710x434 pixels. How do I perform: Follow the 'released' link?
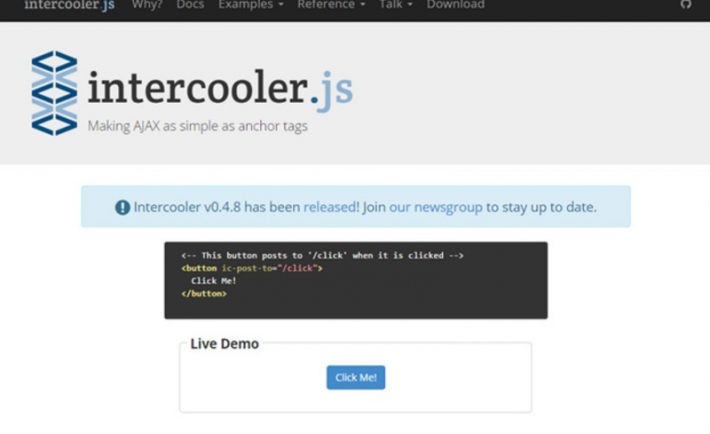[x=331, y=207]
